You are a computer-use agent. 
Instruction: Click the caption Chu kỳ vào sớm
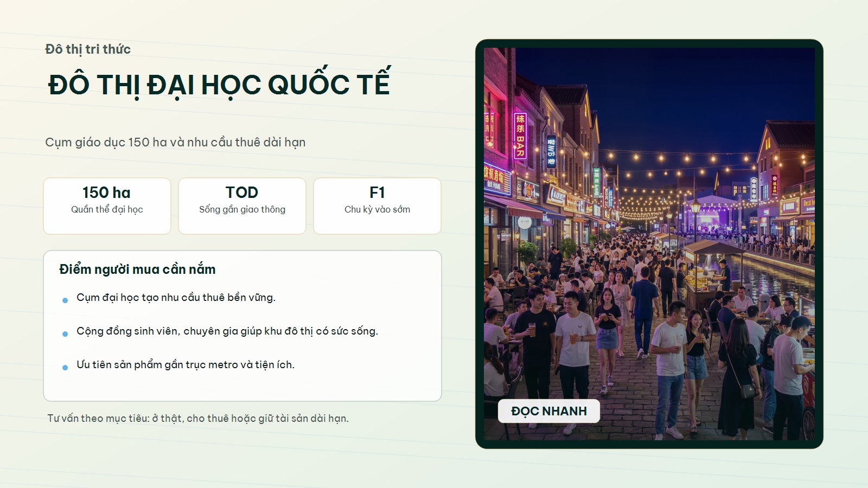click(x=377, y=209)
